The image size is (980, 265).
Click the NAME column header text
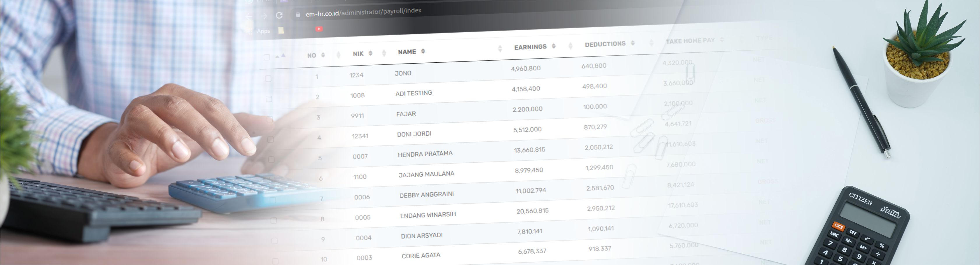(x=407, y=52)
